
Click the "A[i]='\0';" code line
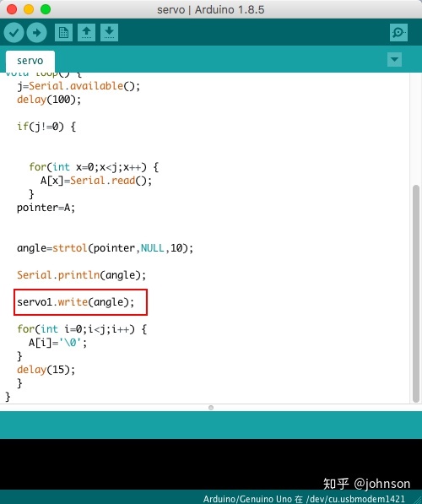58,343
